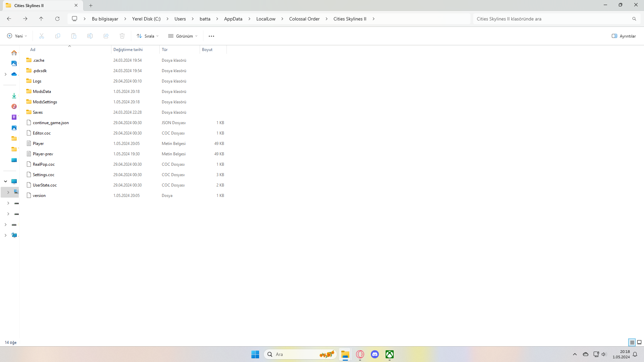Image resolution: width=644 pixels, height=362 pixels.
Task: Collapse the This PC tree node
Action: coord(6,182)
